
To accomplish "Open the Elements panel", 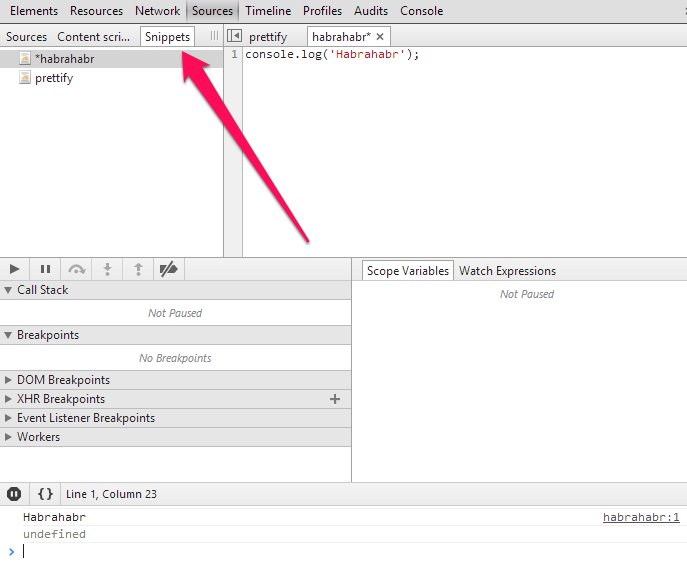I will click(34, 11).
